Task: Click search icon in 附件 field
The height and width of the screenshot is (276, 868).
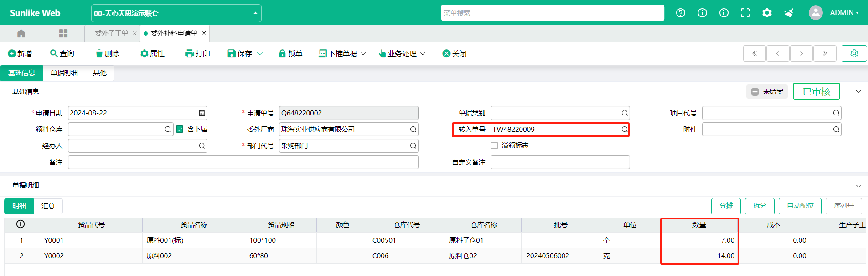Action: point(836,130)
